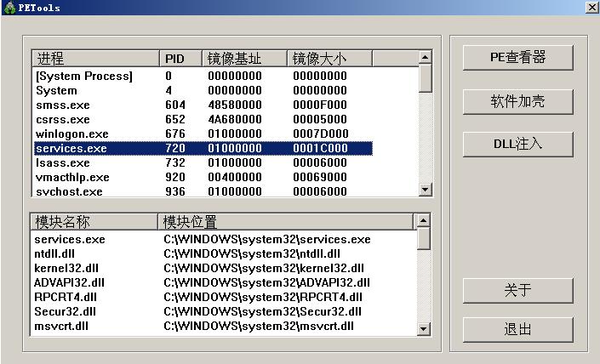Select the kernel32.dll module name
Image resolution: width=600 pixels, height=364 pixels.
[x=66, y=269]
